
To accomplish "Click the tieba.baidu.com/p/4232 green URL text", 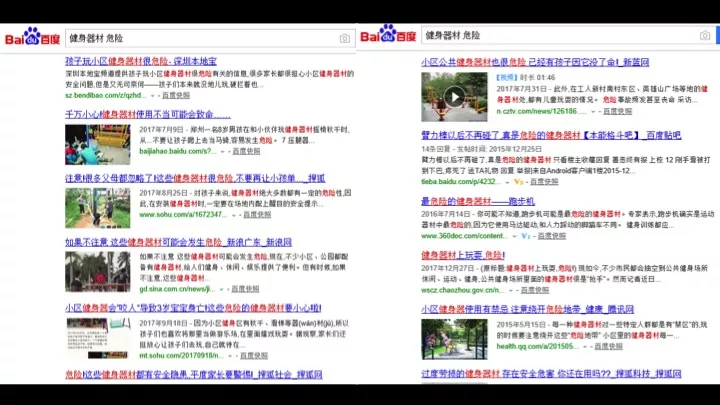I will coord(461,182).
